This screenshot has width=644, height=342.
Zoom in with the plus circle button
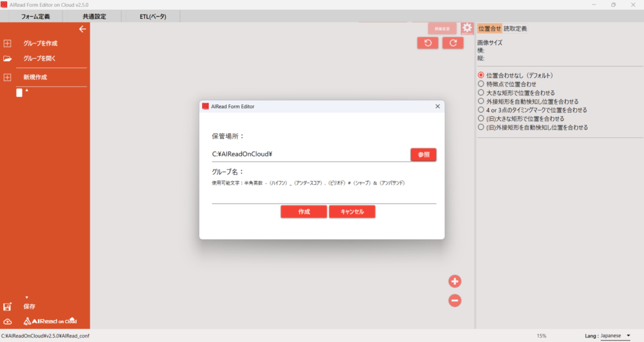(455, 281)
